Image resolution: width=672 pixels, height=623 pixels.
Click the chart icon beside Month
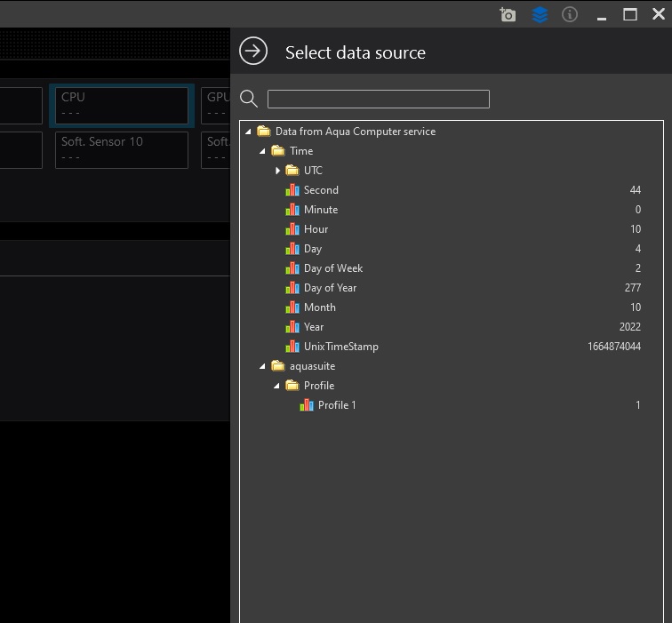coord(292,308)
